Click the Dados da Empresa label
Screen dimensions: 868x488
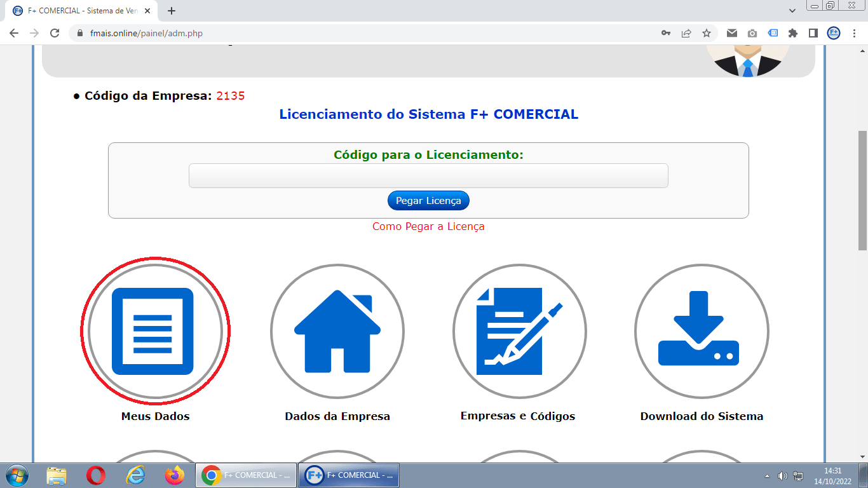pyautogui.click(x=337, y=417)
